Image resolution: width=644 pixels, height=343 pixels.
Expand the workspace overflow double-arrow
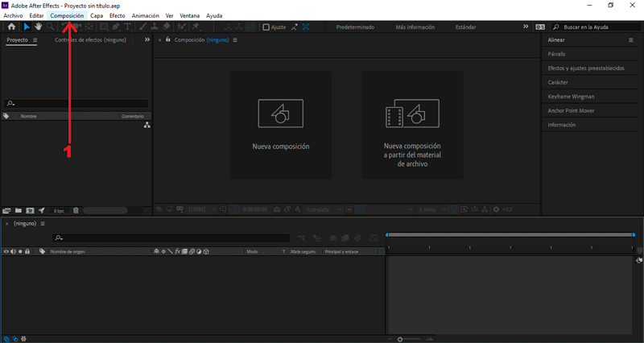(x=526, y=27)
